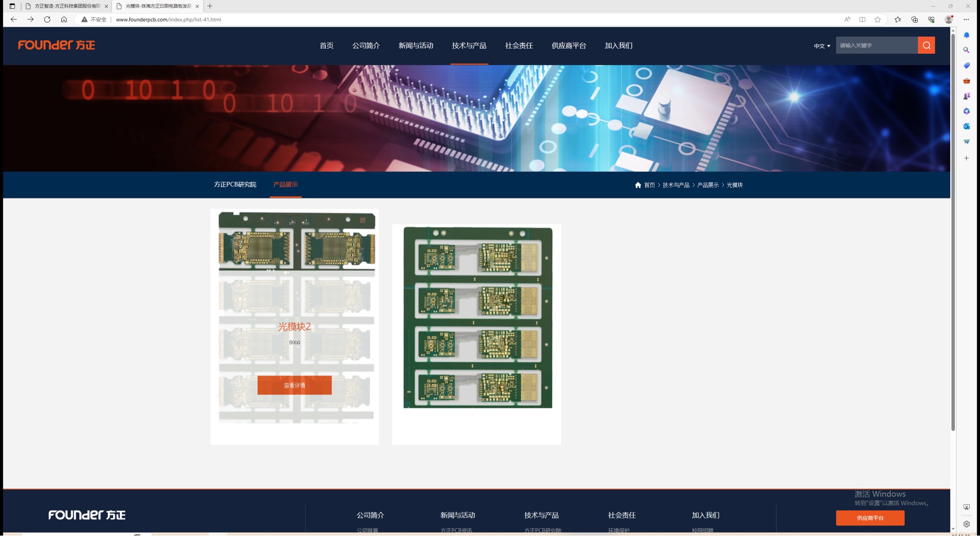Toggle split screen view in the toolbar
Screen dimensions: 980x536
862,19
